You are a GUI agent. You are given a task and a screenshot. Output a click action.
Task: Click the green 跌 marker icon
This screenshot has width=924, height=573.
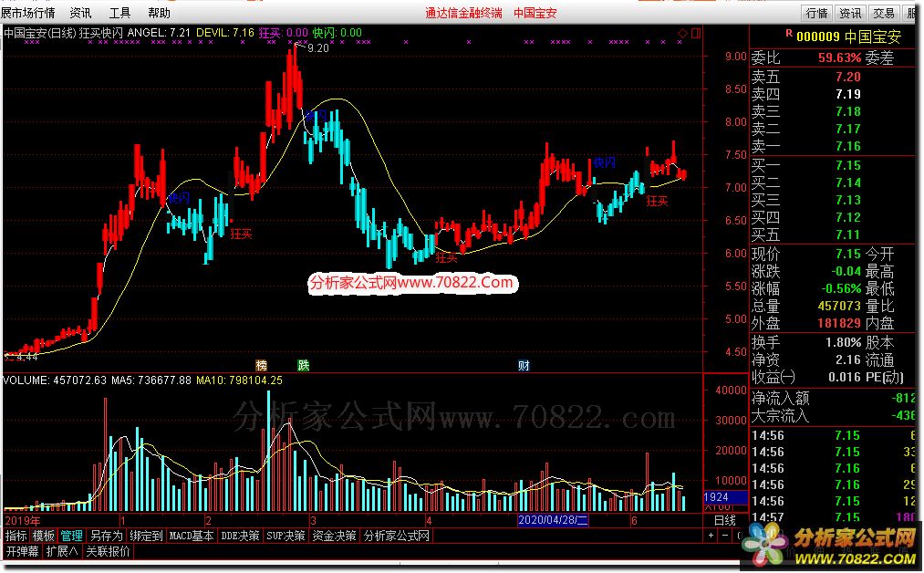(x=304, y=366)
